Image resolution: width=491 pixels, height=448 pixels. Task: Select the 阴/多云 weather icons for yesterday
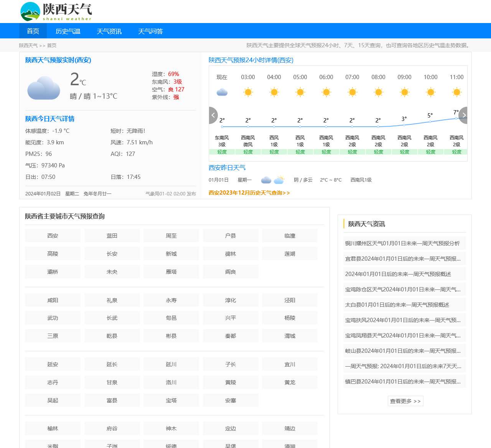pyautogui.click(x=272, y=179)
